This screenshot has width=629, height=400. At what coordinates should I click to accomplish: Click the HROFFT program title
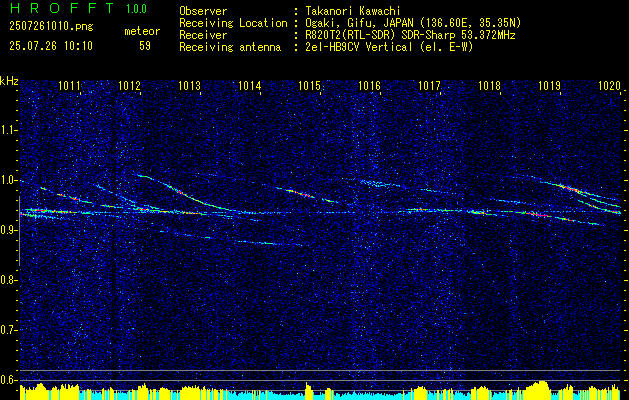(62, 8)
